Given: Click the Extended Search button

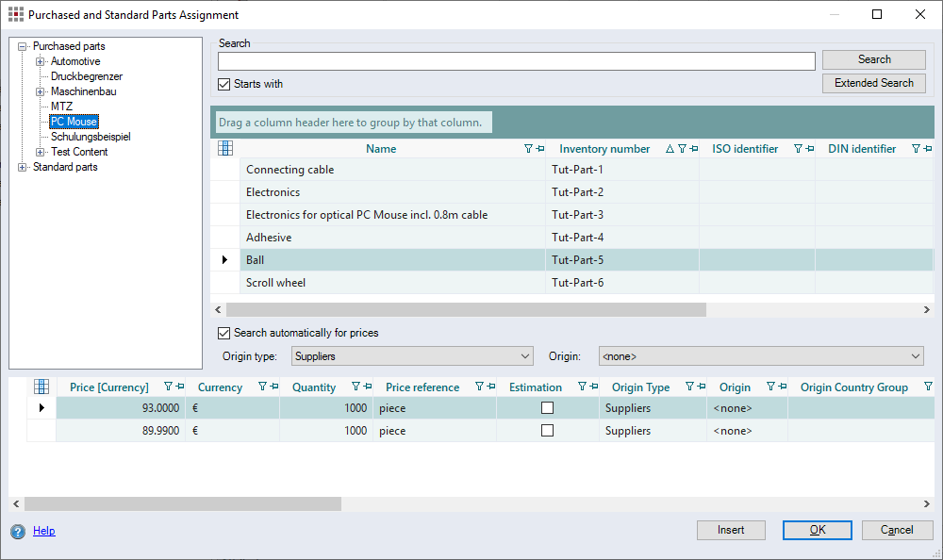Looking at the screenshot, I should 873,83.
